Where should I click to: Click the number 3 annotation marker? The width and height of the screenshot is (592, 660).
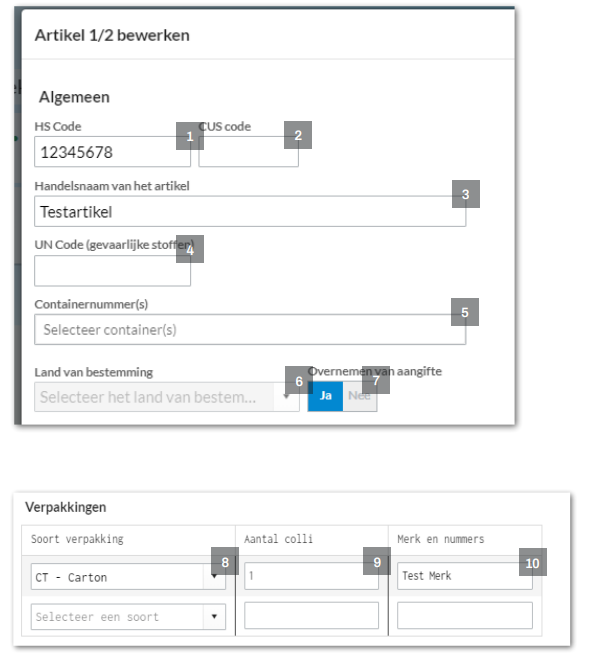466,194
